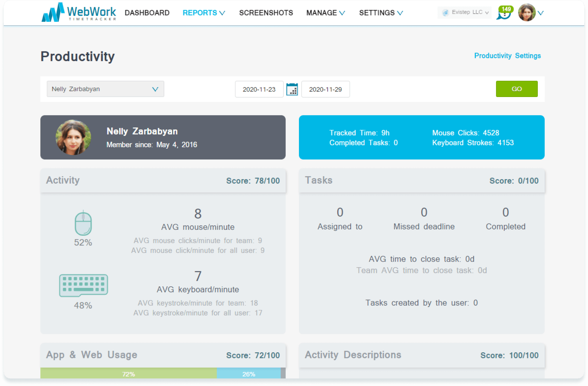The height and width of the screenshot is (386, 588).
Task: Click AVG mouse clicks/minute for team: 9
Action: point(198,240)
